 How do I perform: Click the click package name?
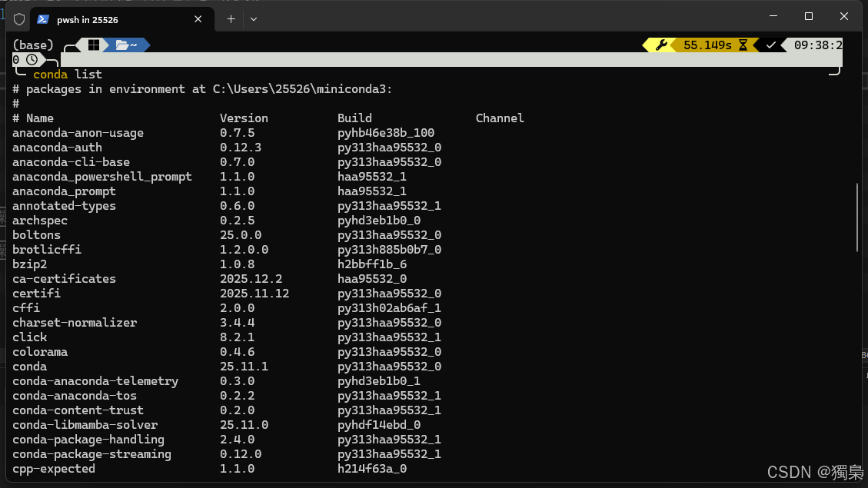pyautogui.click(x=29, y=337)
